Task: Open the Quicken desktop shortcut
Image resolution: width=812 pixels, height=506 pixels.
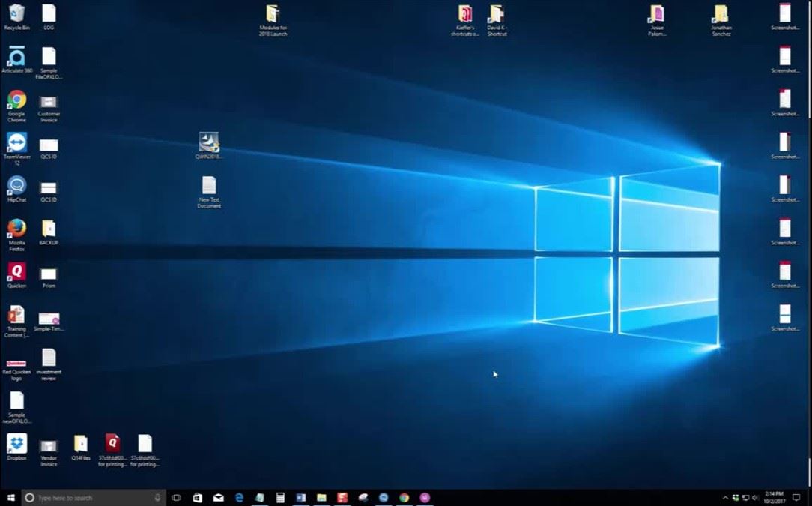Action: 16,272
